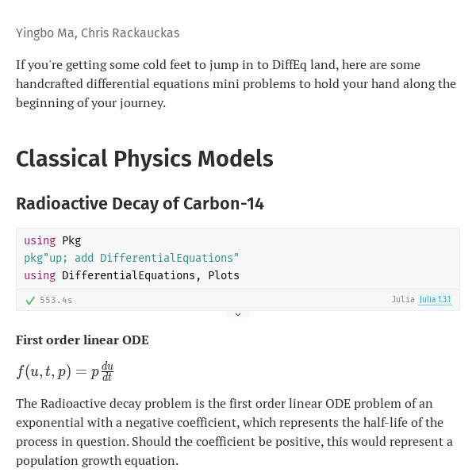Click the gray Julia language label
476x476 pixels.
coord(403,300)
